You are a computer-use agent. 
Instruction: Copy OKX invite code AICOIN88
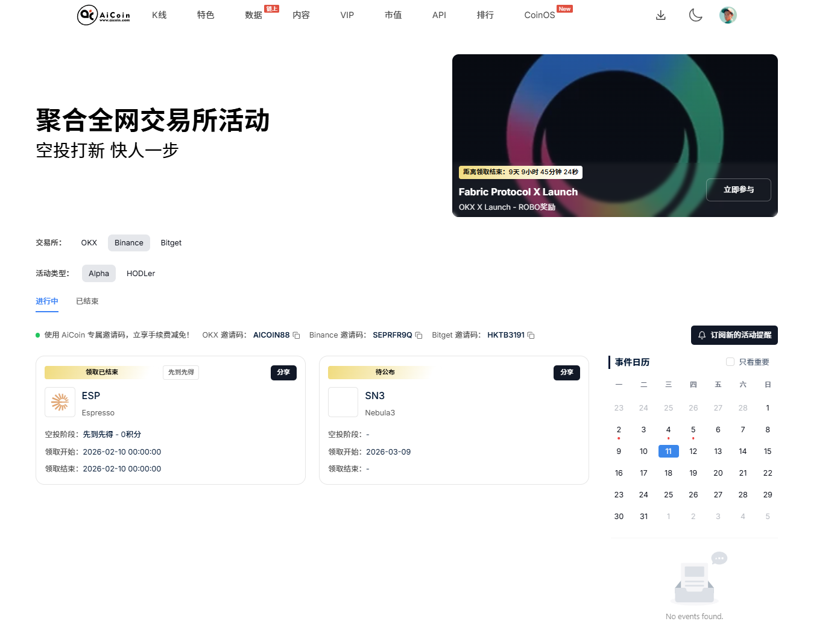[296, 335]
